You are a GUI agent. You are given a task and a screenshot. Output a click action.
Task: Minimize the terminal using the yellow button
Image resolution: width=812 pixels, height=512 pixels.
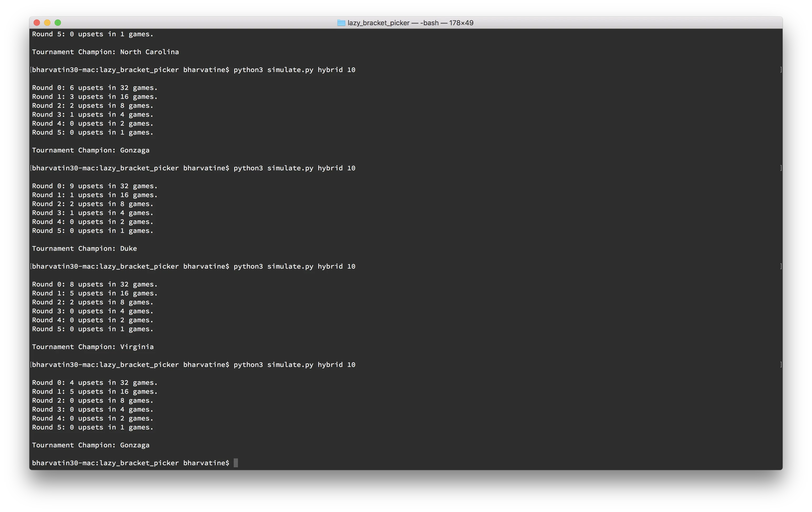47,23
